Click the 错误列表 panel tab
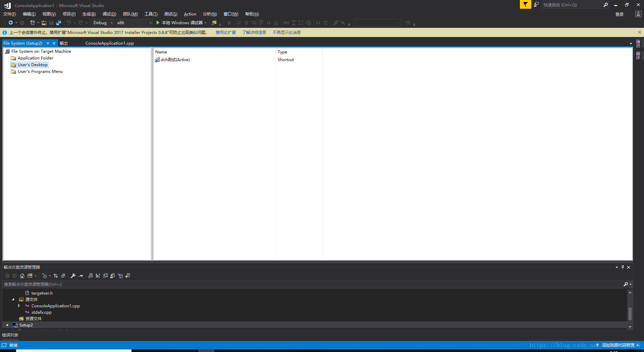Screen dimensions: 644x352 pos(10,335)
